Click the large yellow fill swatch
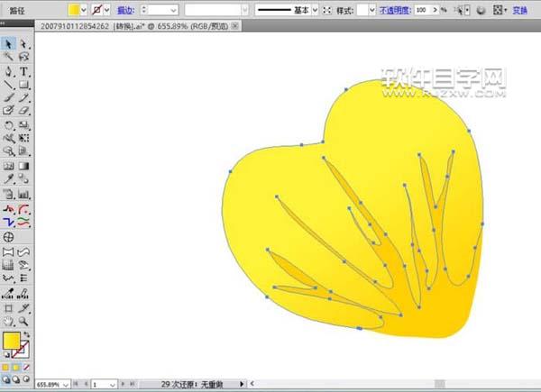Screen dimensions: 541x392 pyautogui.click(x=11, y=342)
